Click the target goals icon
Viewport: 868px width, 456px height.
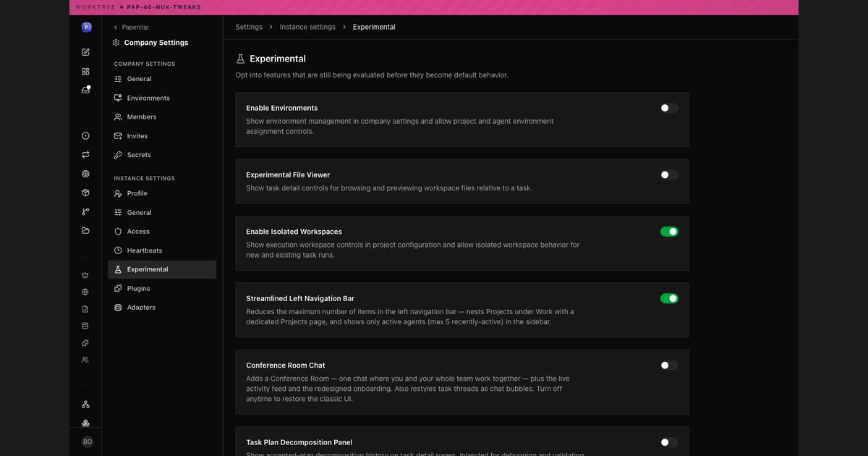85,174
